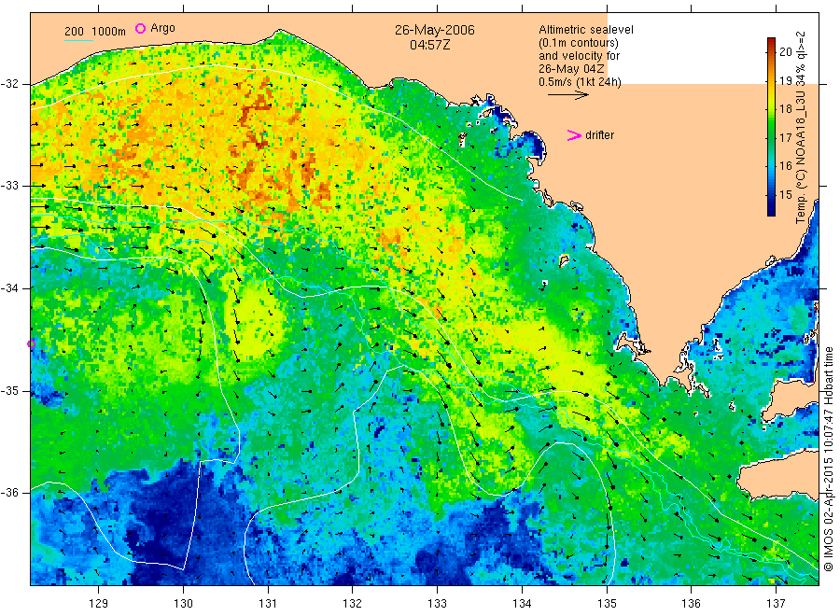Click longitude axis label 137
This screenshot has width=840, height=616.
pos(776,604)
